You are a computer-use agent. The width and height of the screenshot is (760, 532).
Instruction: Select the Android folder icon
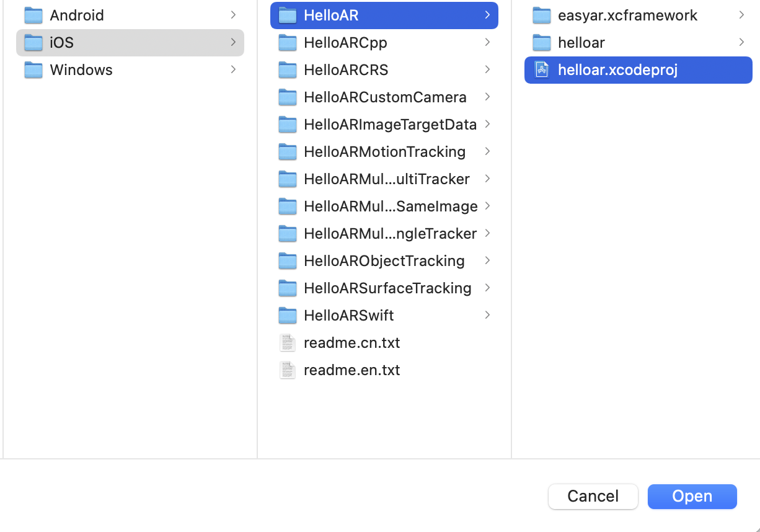point(33,16)
